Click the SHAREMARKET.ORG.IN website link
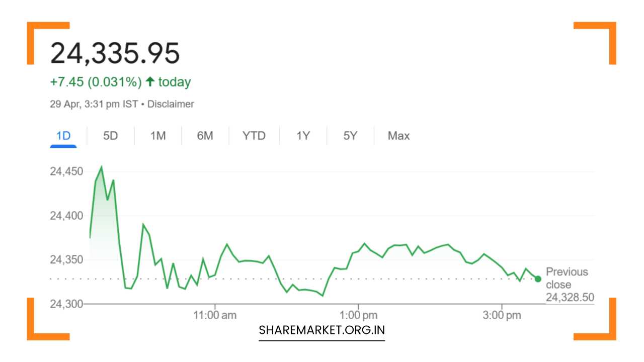Screen dimensions: 644x362 coord(321,330)
